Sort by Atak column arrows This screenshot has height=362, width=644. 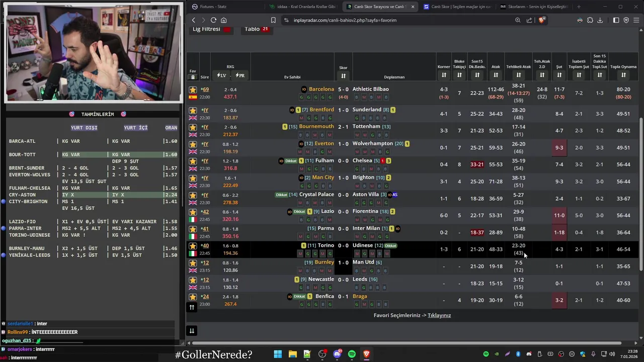point(496,75)
